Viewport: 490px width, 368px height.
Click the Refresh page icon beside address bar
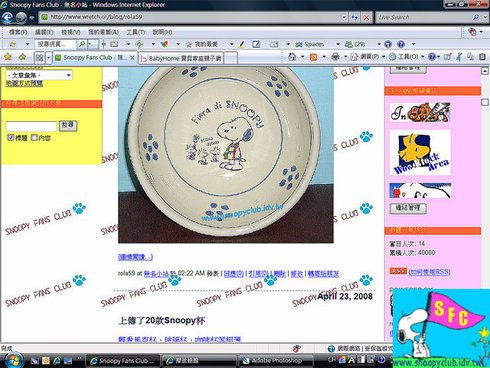(x=354, y=17)
